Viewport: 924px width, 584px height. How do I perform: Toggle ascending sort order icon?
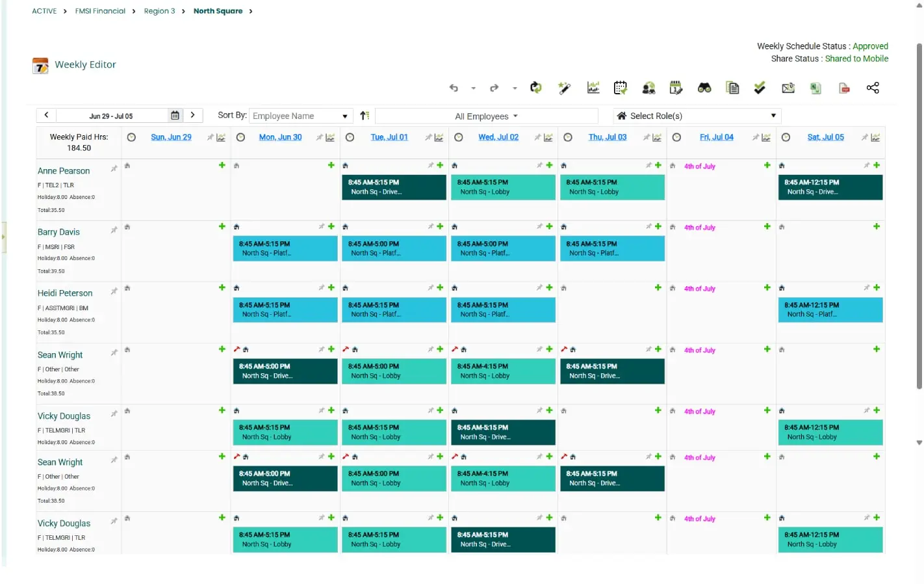pyautogui.click(x=365, y=116)
